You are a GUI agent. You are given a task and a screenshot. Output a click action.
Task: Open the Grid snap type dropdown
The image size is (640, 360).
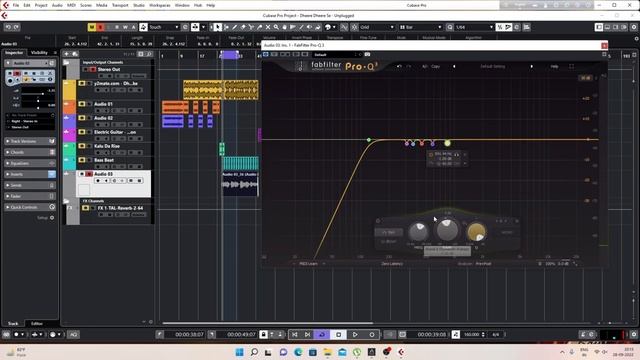tap(377, 27)
